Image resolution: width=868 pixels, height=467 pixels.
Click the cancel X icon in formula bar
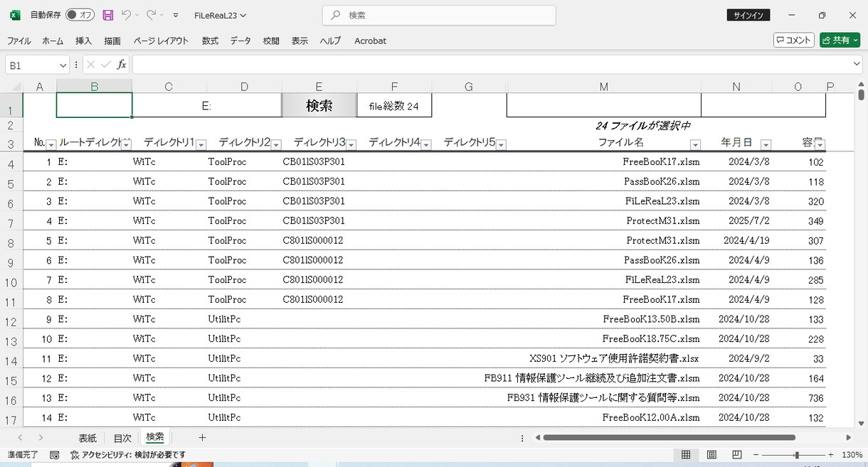coord(91,65)
